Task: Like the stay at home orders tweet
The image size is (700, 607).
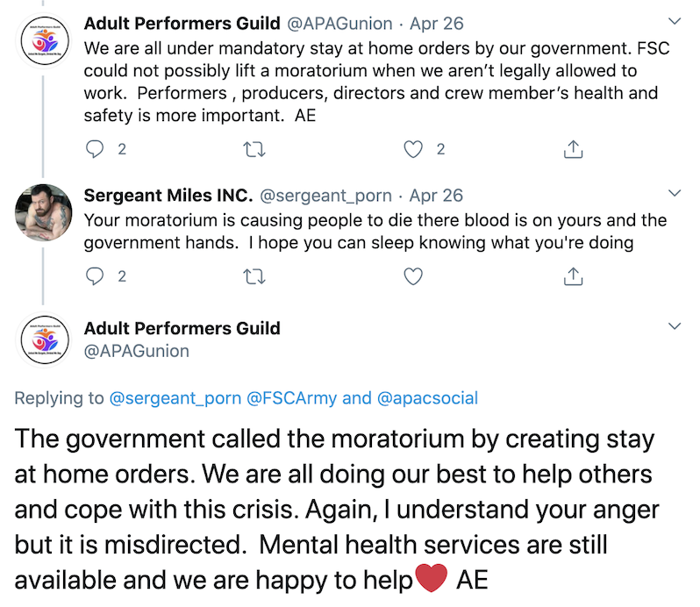Action: click(413, 149)
